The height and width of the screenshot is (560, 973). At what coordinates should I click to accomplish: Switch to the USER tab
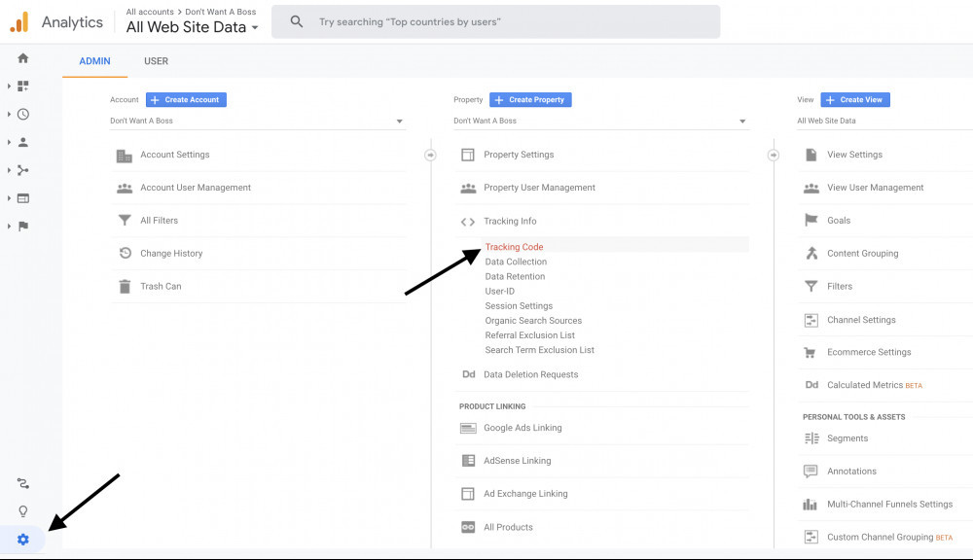coord(157,61)
